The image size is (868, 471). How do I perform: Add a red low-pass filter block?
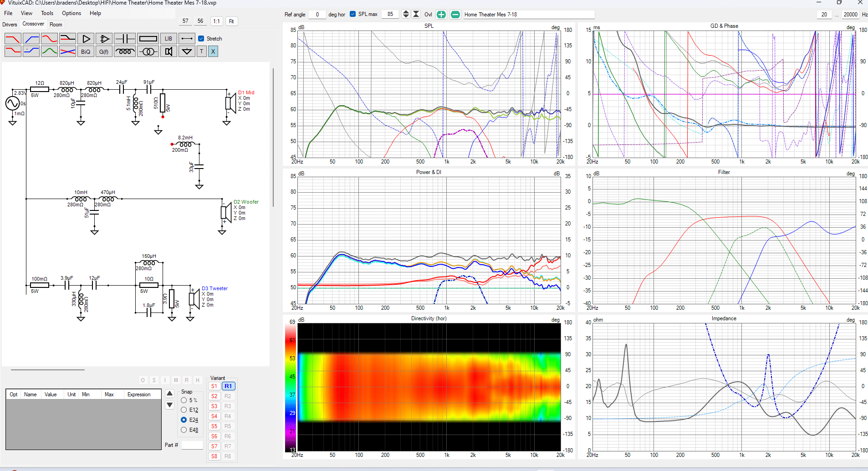[13, 39]
